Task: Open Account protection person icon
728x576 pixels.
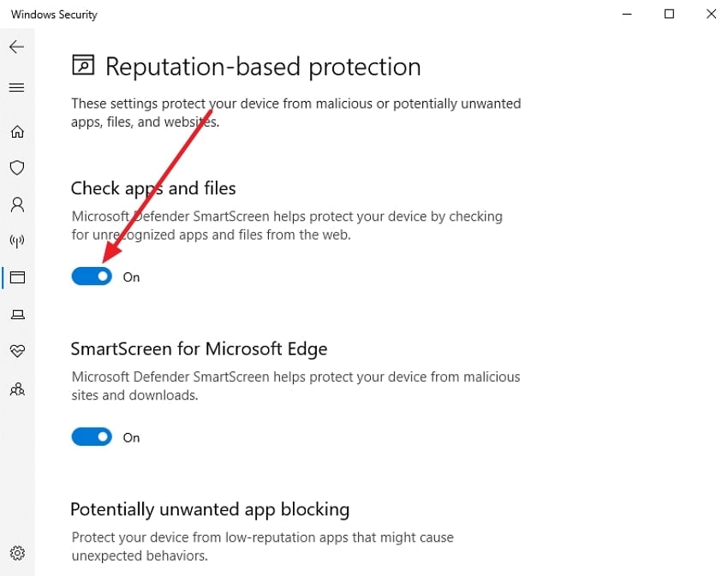Action: pos(17,205)
